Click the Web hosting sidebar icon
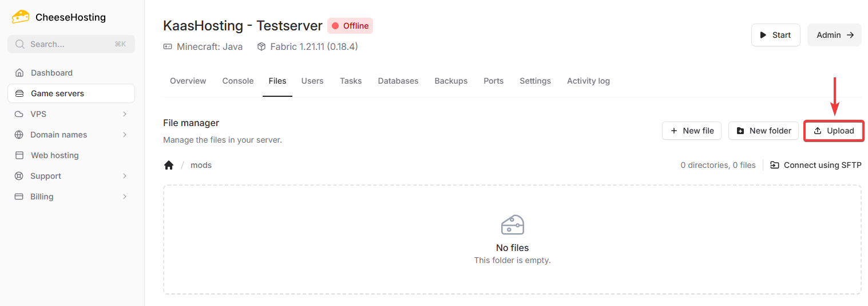This screenshot has height=306, width=868. pyautogui.click(x=19, y=155)
